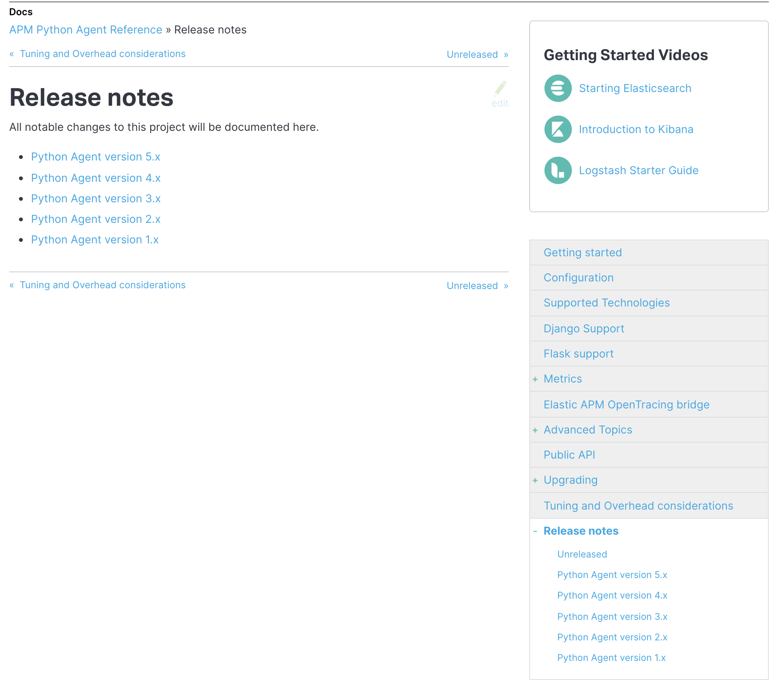Viewport: 784px width, 686px height.
Task: Open Getting started in sidebar
Action: point(582,252)
